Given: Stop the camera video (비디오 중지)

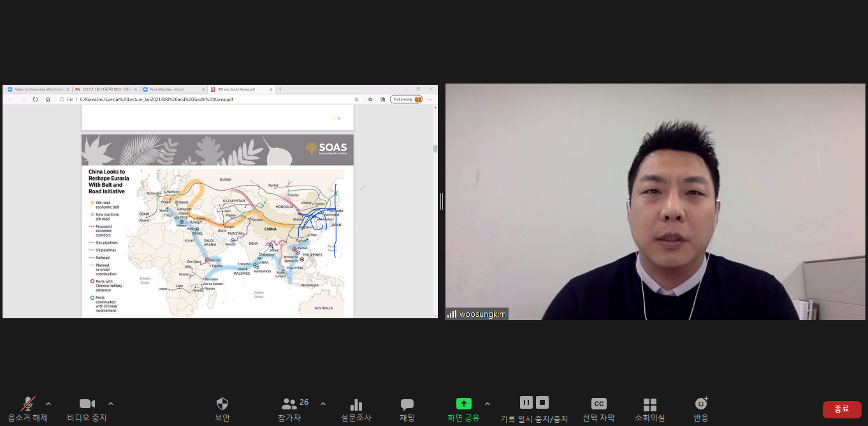Looking at the screenshot, I should (x=87, y=404).
